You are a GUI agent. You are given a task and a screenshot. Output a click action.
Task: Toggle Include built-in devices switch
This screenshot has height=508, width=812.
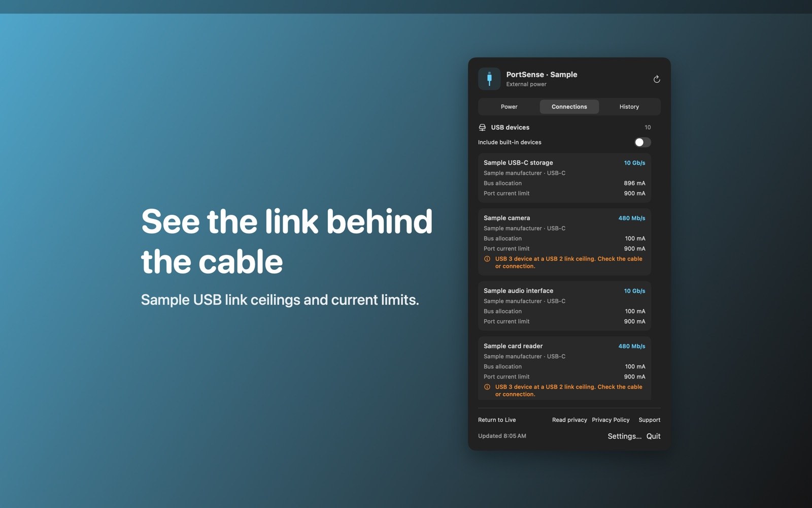[642, 142]
